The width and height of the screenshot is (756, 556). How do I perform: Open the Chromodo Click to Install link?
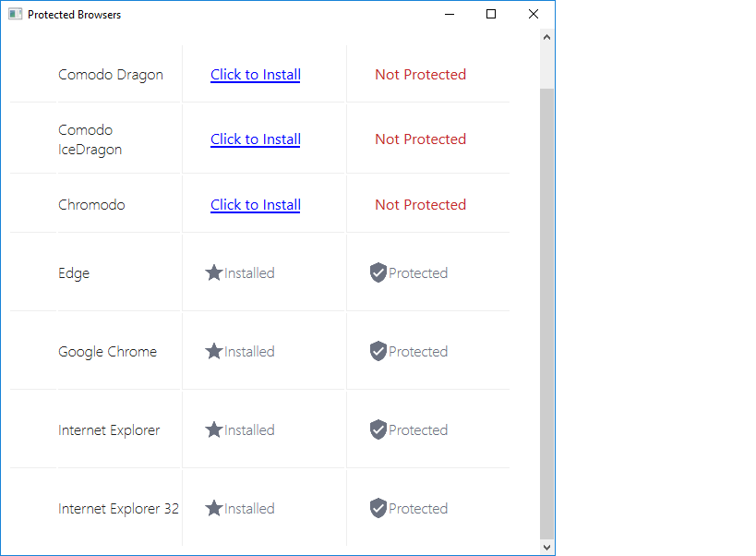point(256,205)
